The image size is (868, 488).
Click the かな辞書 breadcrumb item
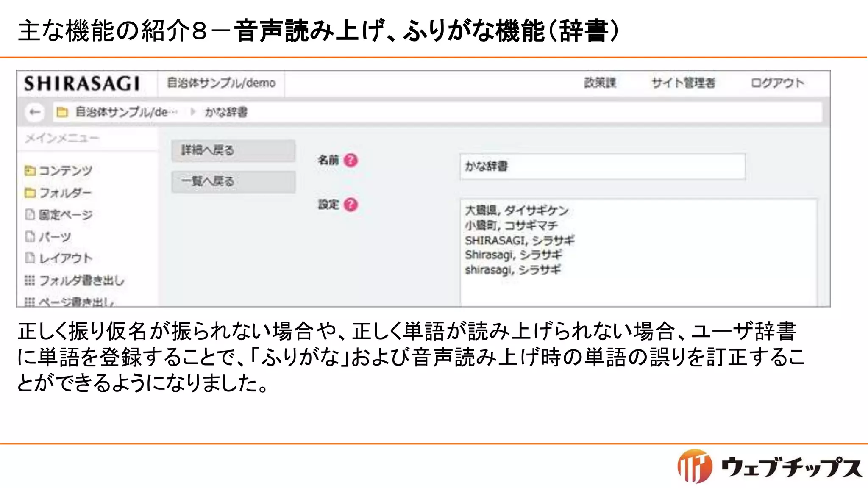point(226,112)
